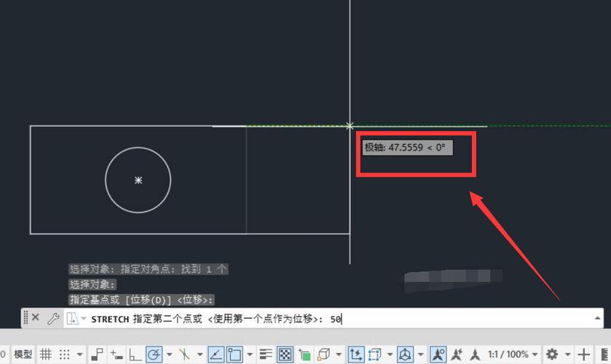Toggle annotation monitor plus icon

584,355
